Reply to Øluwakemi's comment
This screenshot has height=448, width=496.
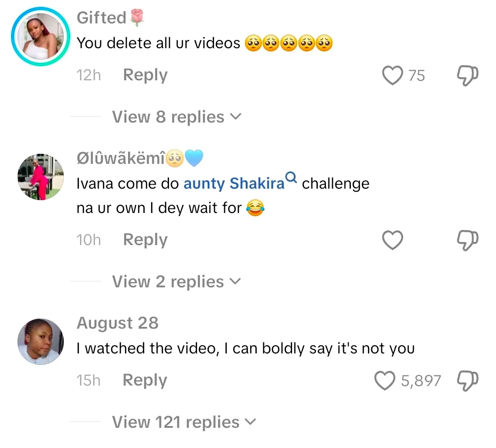145,240
